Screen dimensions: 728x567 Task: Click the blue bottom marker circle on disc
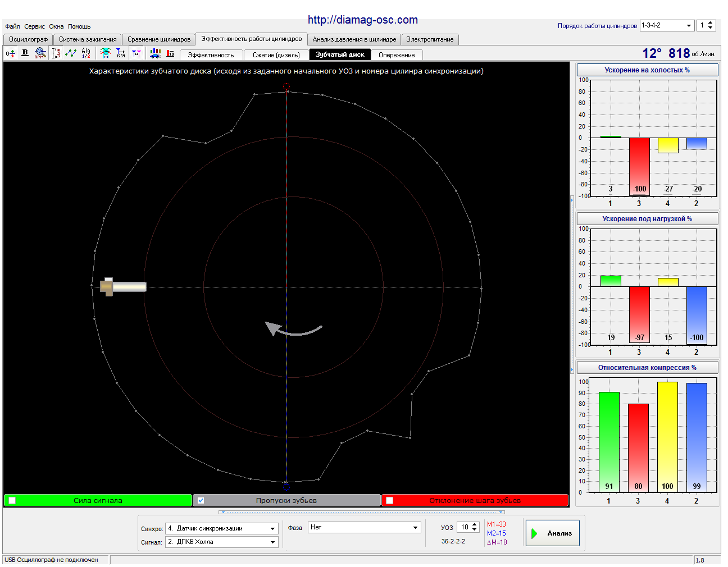286,487
